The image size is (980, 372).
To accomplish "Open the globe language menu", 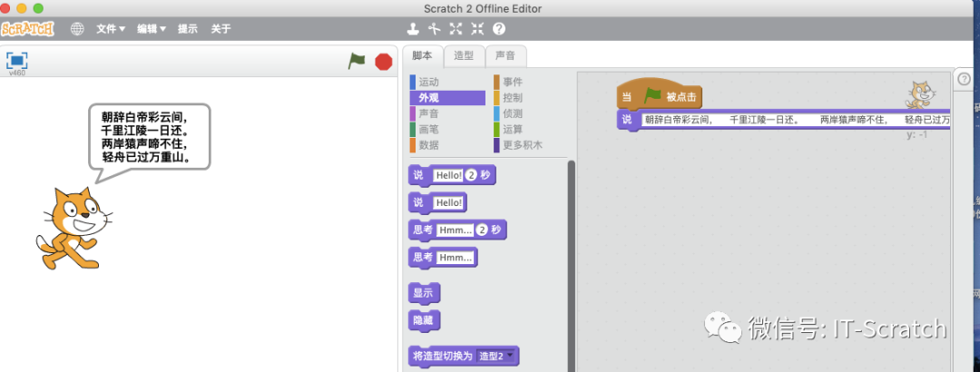I will (77, 29).
